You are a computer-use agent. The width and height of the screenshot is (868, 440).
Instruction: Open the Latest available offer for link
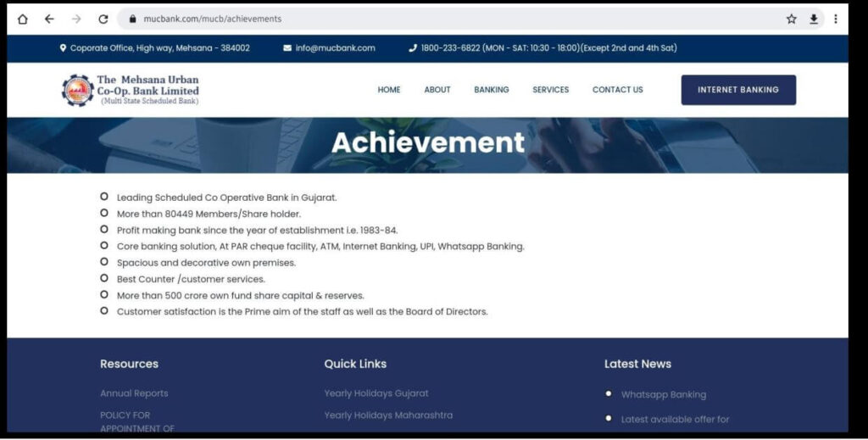(676, 420)
